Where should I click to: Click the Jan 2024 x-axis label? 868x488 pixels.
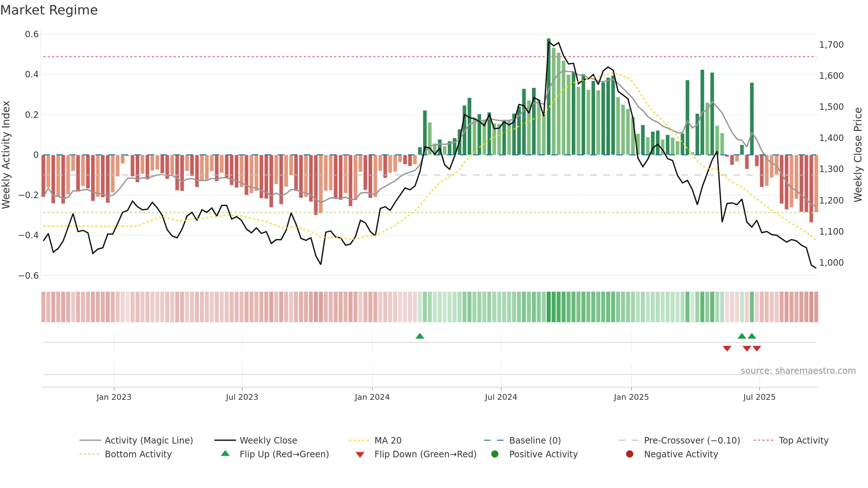tap(372, 397)
